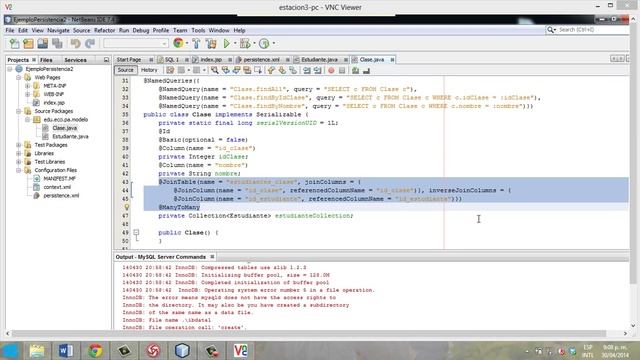Open the Refactor menu
The height and width of the screenshot is (360, 640).
[x=104, y=30]
